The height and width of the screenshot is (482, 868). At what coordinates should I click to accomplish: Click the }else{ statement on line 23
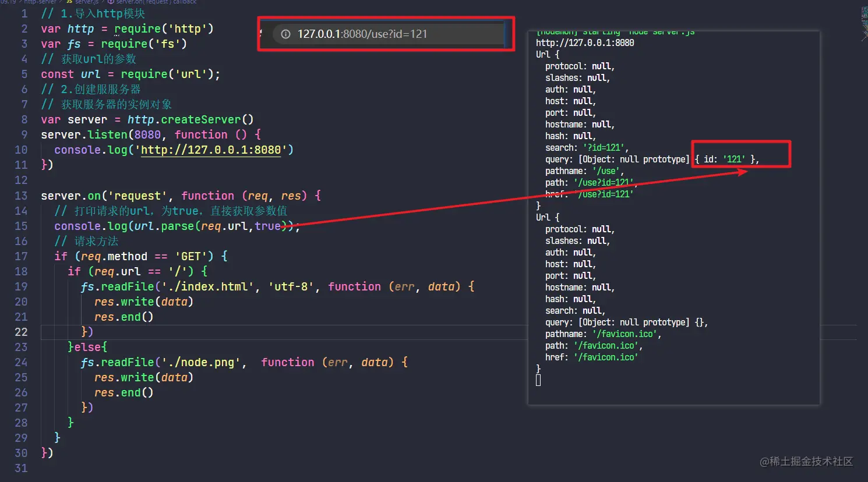tap(88, 347)
